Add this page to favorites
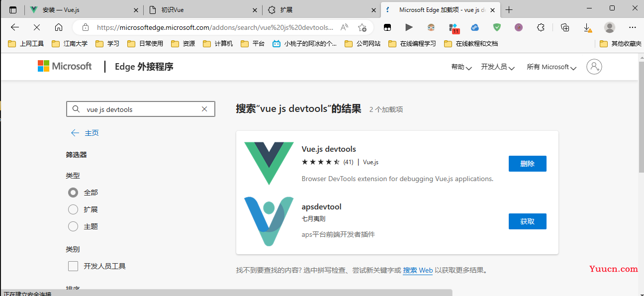Image resolution: width=644 pixels, height=296 pixels. [362, 27]
